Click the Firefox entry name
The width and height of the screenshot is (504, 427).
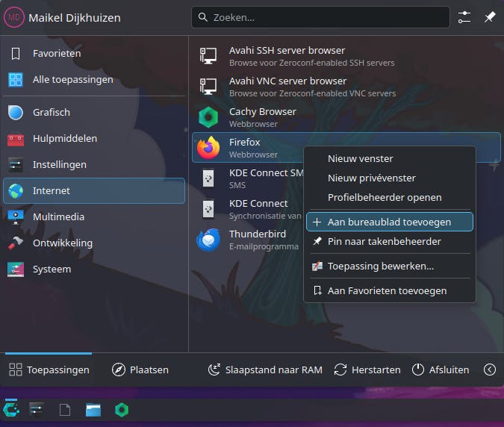point(245,142)
